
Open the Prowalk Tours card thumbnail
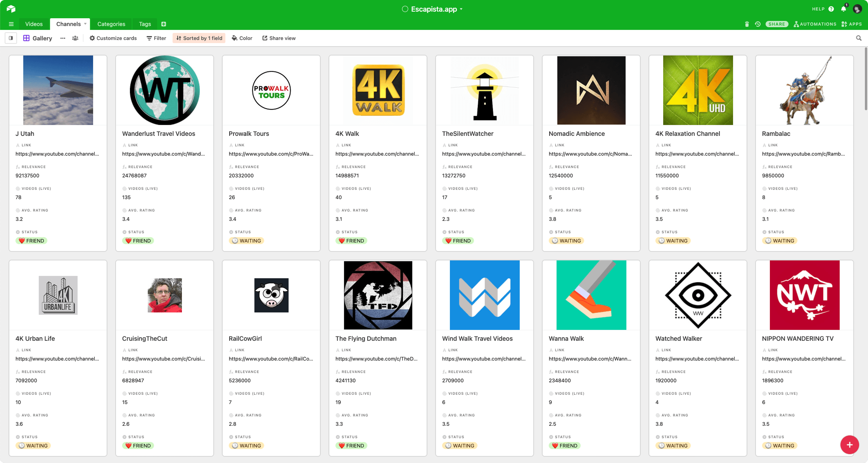click(x=271, y=90)
